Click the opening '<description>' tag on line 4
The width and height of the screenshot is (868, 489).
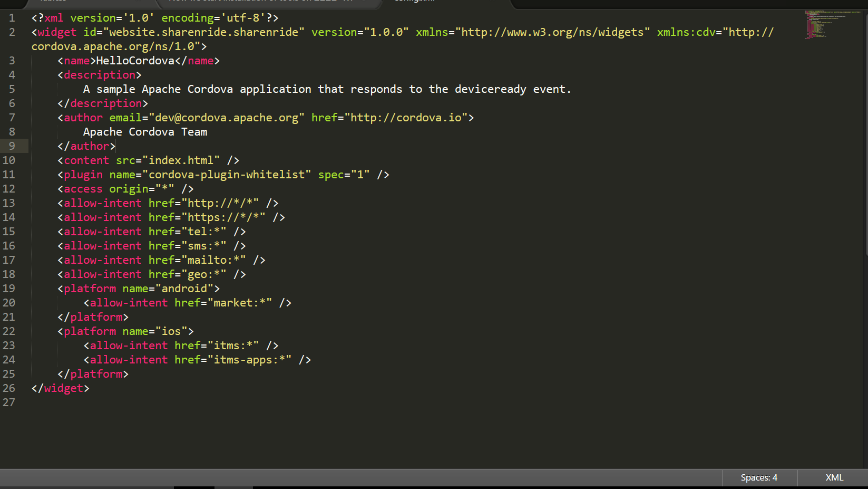point(100,75)
